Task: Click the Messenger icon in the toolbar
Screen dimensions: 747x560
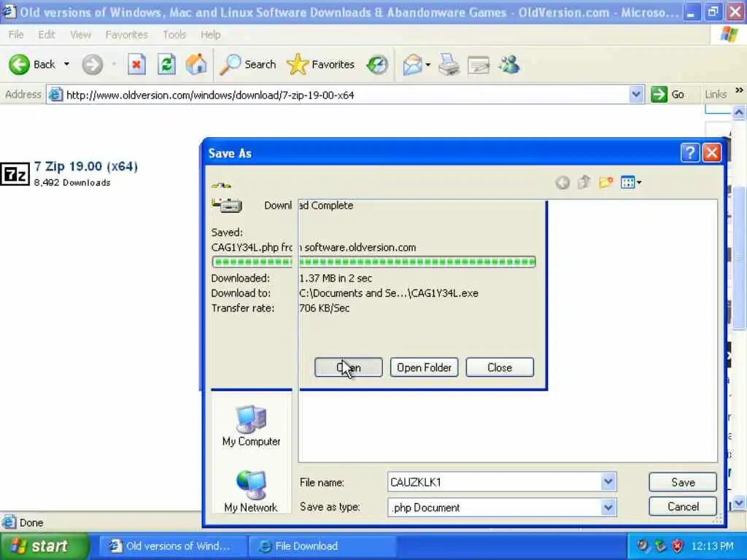Action: [x=509, y=64]
